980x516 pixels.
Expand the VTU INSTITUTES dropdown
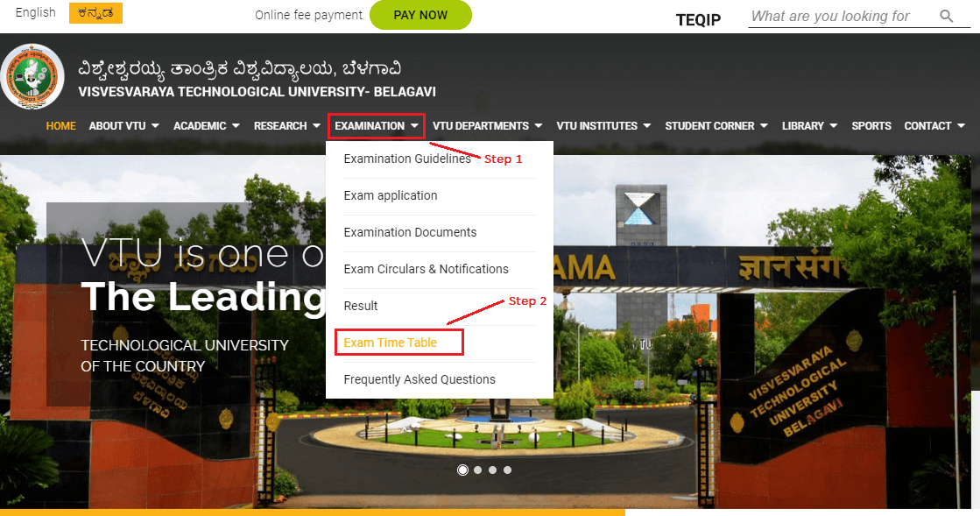603,126
